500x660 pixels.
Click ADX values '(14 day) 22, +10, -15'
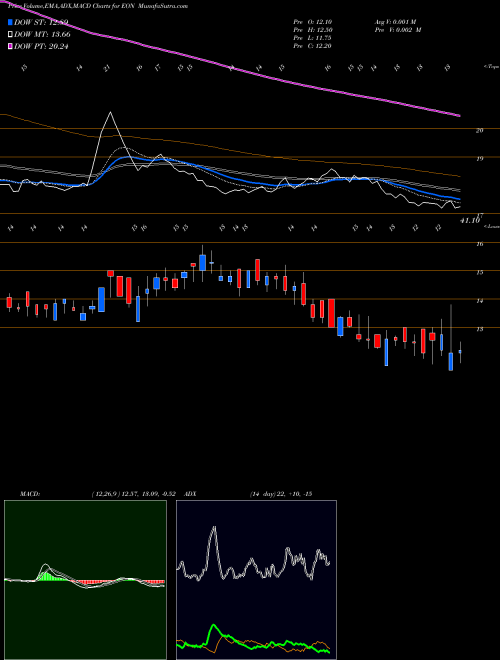(281, 494)
